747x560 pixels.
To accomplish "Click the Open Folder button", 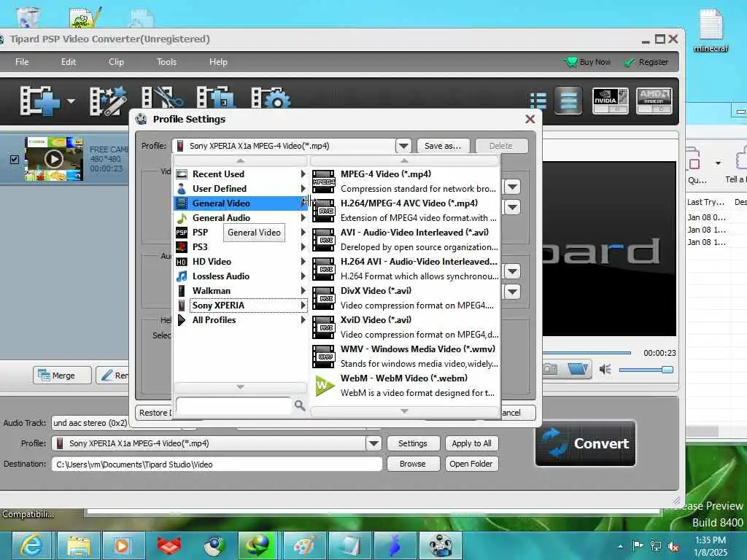I will pyautogui.click(x=472, y=464).
